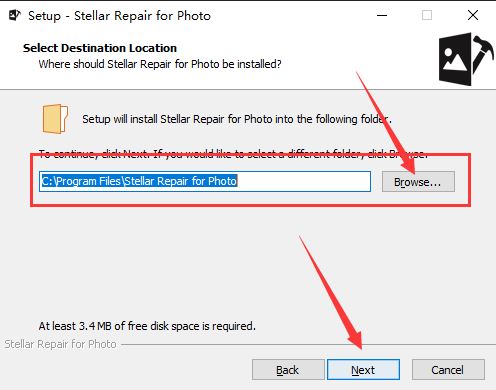Click the window title 'Setup - Stellar Repair for Photo'
Viewport: 496px width, 390px height.
pyautogui.click(x=119, y=16)
